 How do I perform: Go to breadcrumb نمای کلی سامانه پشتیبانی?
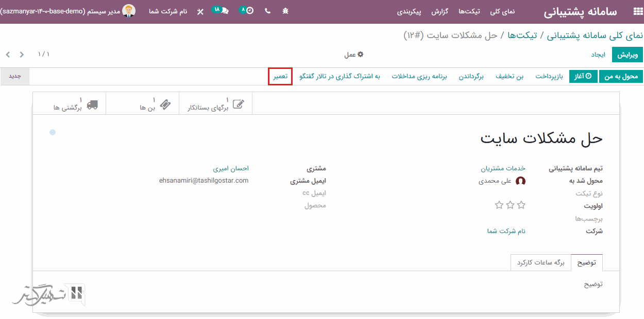pyautogui.click(x=595, y=36)
